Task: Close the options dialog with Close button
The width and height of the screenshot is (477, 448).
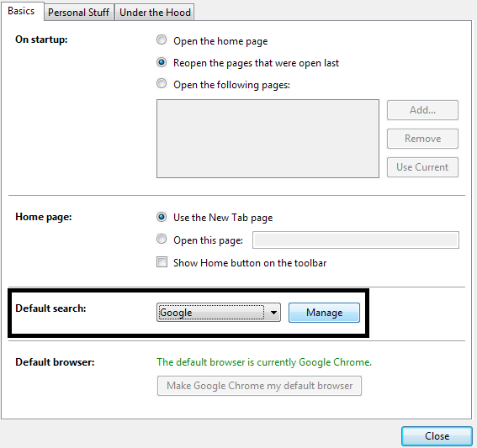Action: click(437, 436)
